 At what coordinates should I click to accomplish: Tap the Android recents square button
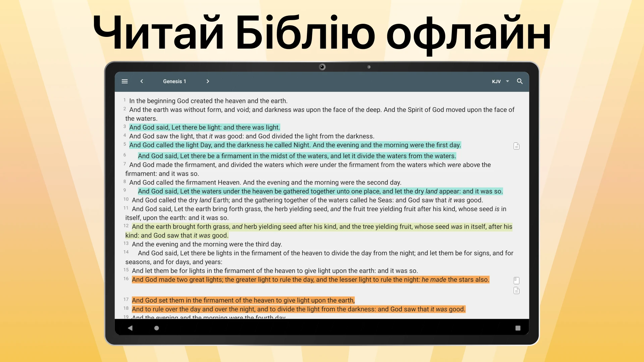(518, 328)
